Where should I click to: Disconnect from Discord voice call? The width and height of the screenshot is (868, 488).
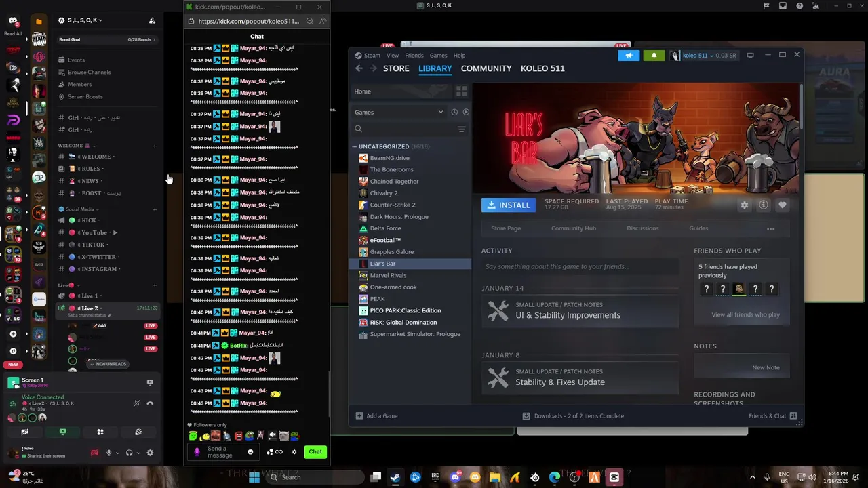[150, 403]
